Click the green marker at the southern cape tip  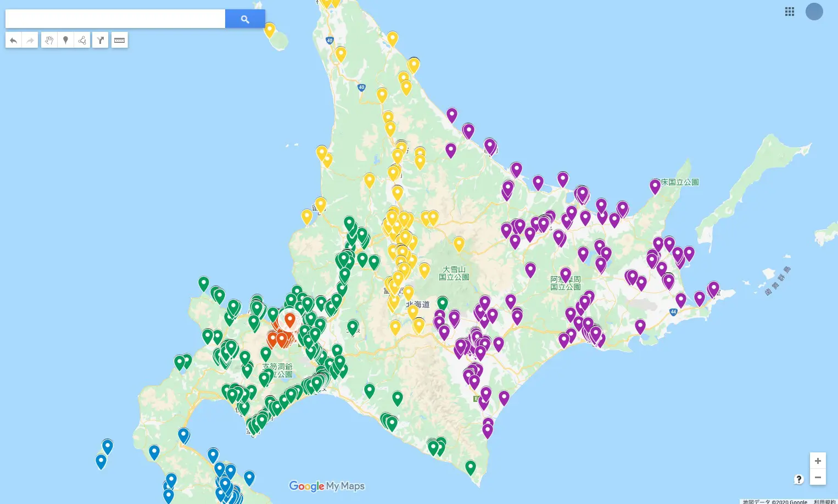[471, 467]
